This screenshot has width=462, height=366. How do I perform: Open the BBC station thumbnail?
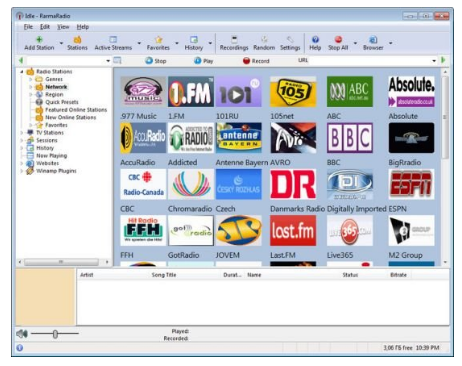(x=350, y=138)
